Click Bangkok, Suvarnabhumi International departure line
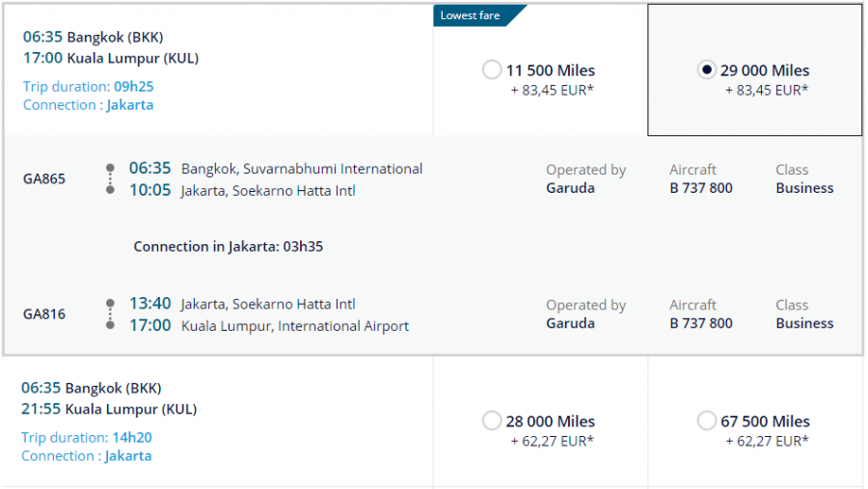This screenshot has width=868, height=489. (x=302, y=169)
